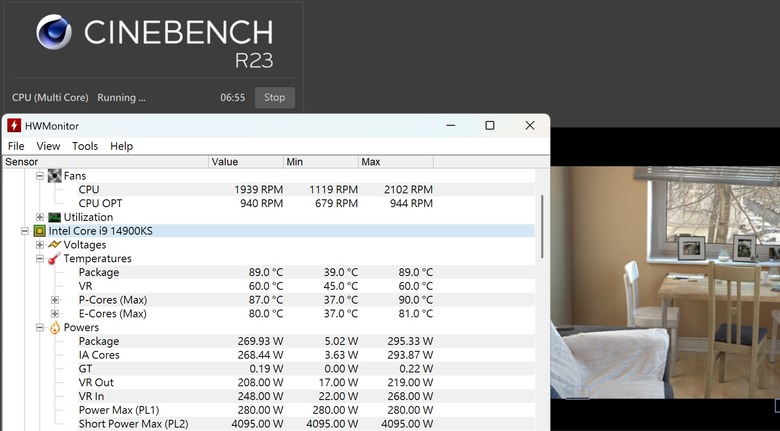Expand the P-Cores (Max) temperature row
Viewport: 780px width, 431px height.
point(55,300)
